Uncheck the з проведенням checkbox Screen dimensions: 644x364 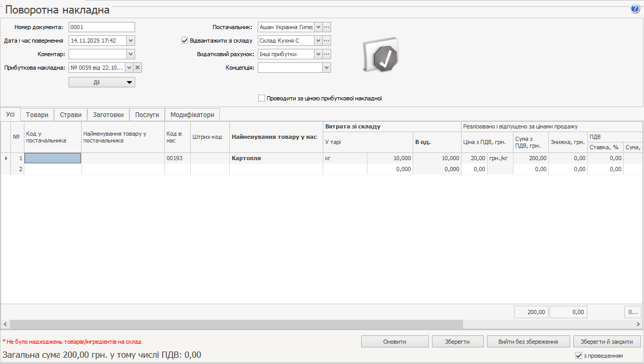tap(579, 356)
